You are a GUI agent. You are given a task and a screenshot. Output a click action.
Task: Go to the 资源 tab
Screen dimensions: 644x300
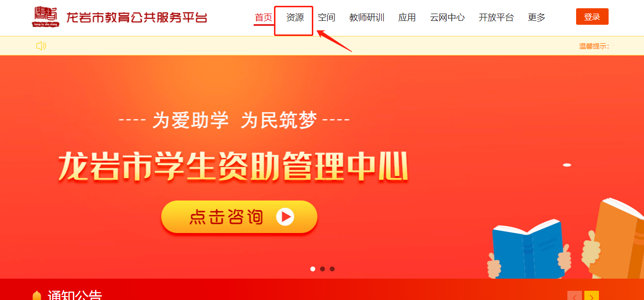pyautogui.click(x=295, y=17)
